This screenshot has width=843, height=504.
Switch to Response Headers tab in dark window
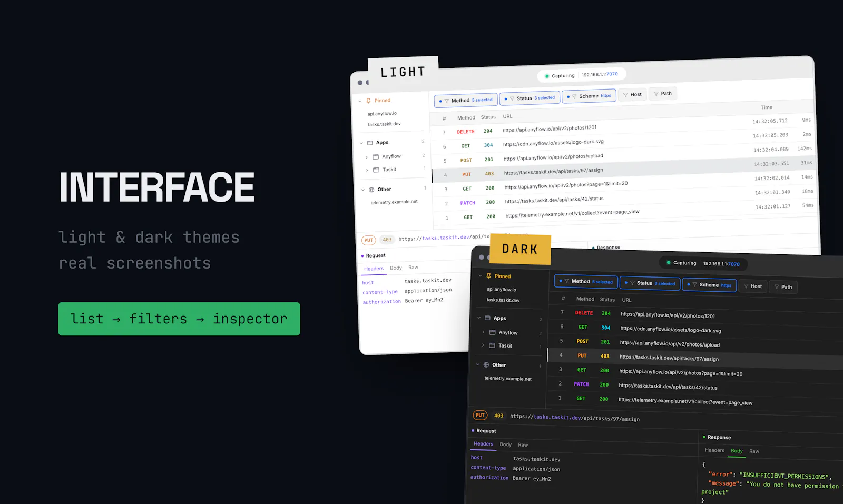tap(714, 450)
